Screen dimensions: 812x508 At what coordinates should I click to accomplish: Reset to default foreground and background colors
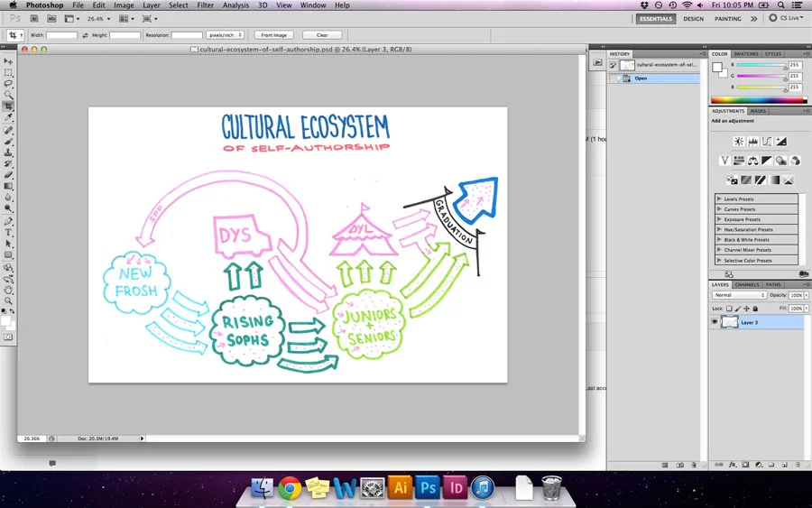click(5, 311)
